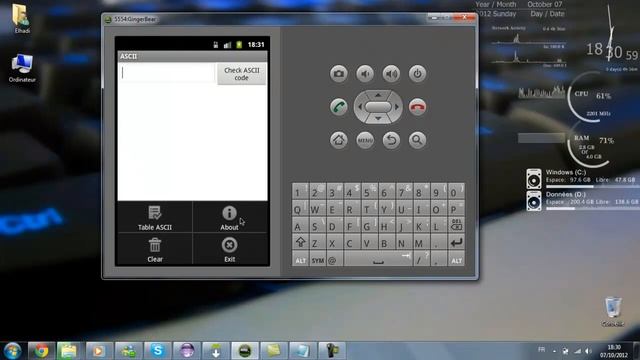Raise volume with the emulator volume-up button

pos(391,74)
